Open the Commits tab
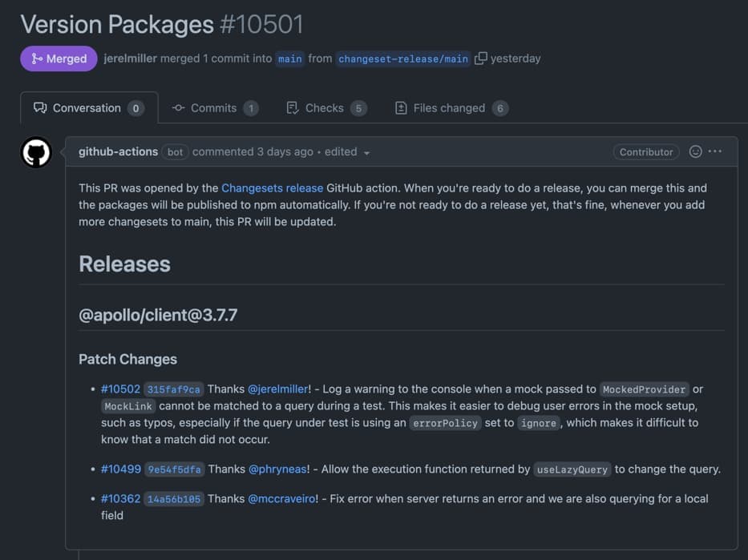This screenshot has height=560, width=748. [x=215, y=108]
